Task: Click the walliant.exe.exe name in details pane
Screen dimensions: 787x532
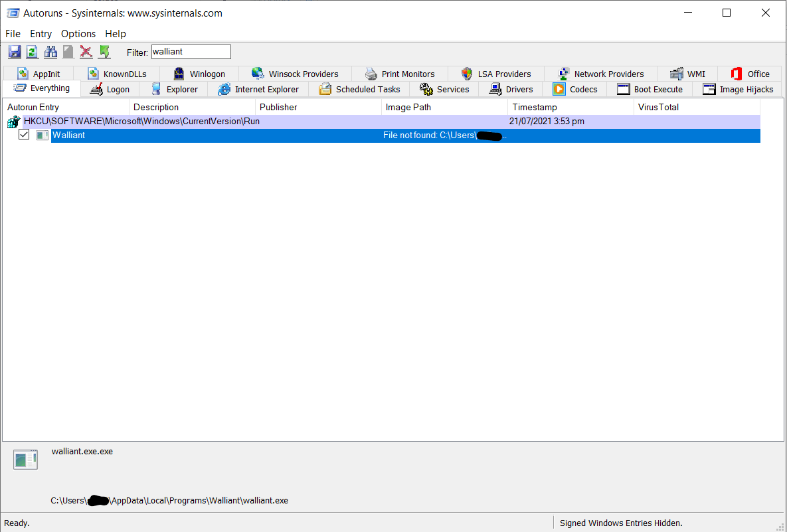Action: (x=82, y=451)
